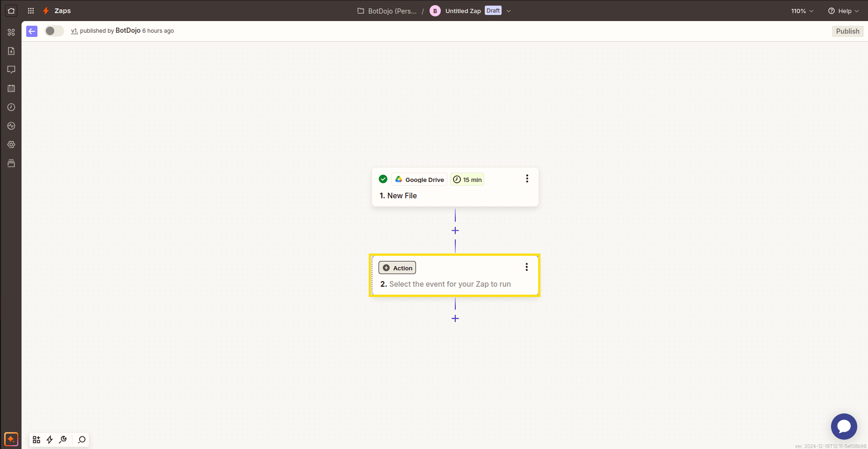Click the Publish button
The image size is (868, 449).
(847, 31)
